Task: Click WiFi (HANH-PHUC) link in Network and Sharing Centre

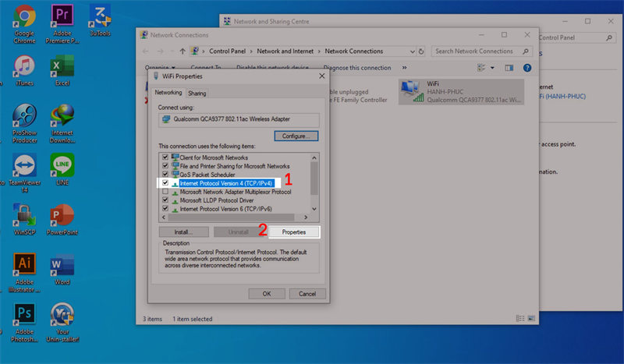Action: click(x=562, y=97)
